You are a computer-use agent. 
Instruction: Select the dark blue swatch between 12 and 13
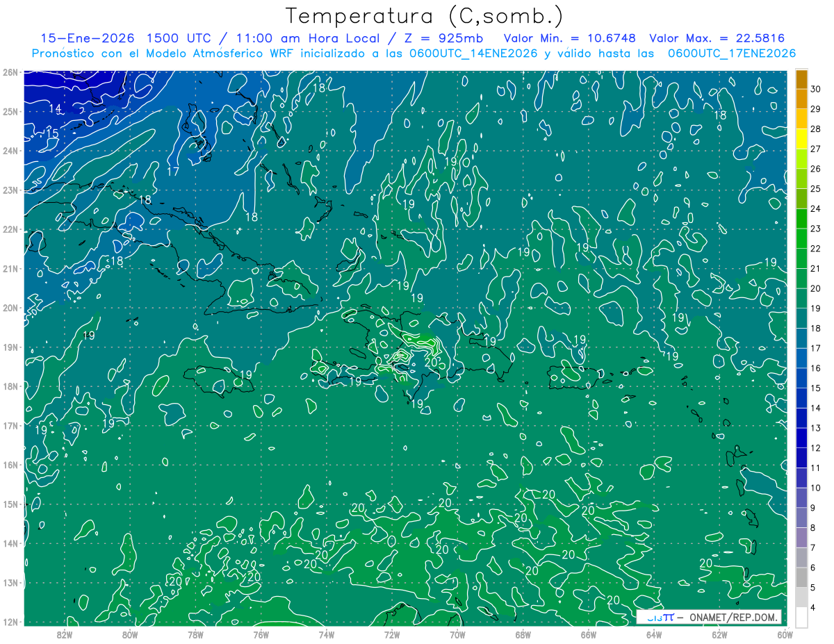pyautogui.click(x=801, y=438)
